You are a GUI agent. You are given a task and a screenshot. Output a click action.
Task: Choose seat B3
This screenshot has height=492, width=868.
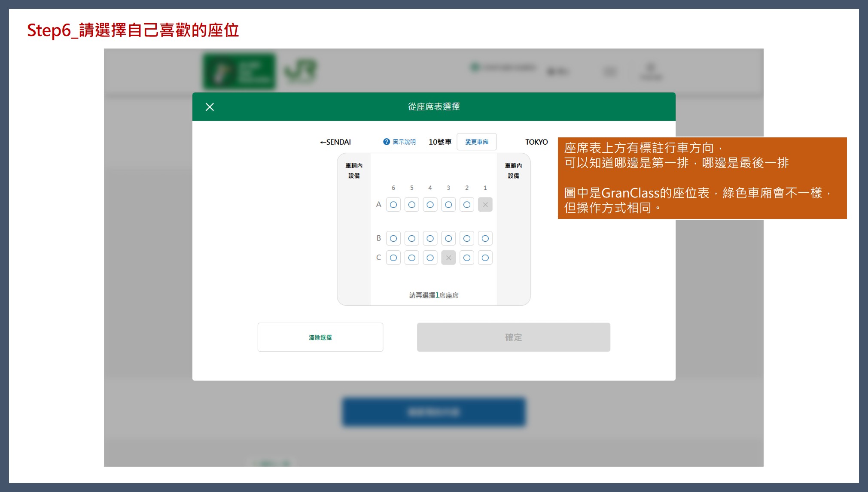[448, 238]
